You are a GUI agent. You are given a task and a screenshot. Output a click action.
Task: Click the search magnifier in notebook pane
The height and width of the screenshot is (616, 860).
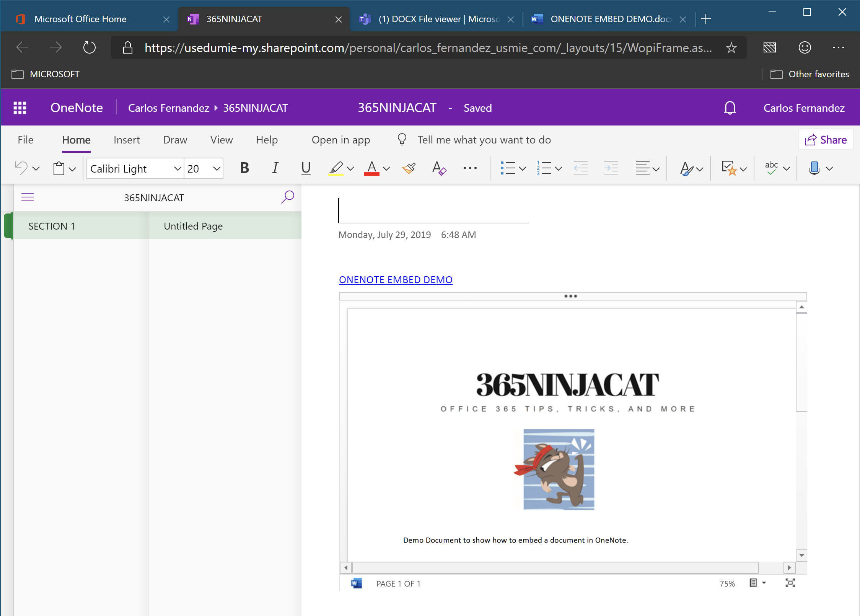[288, 197]
